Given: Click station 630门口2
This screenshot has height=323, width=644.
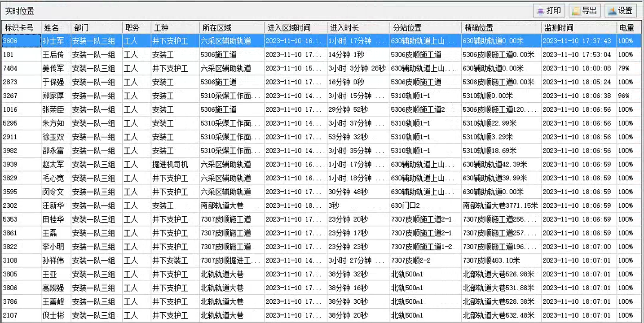Looking at the screenshot, I should pos(405,206).
